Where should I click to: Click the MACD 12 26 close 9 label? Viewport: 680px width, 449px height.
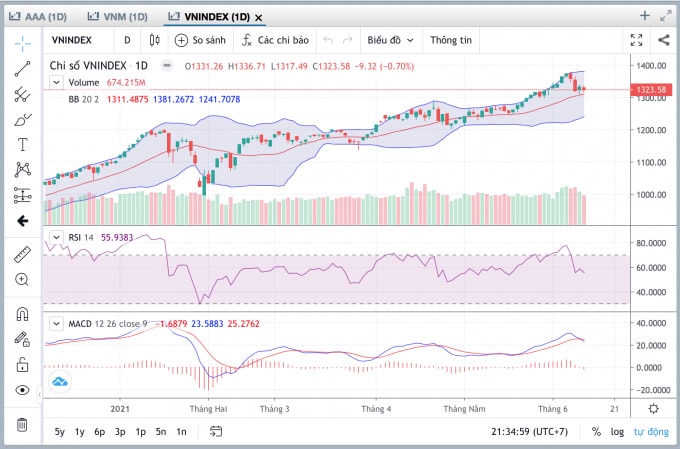coord(108,324)
